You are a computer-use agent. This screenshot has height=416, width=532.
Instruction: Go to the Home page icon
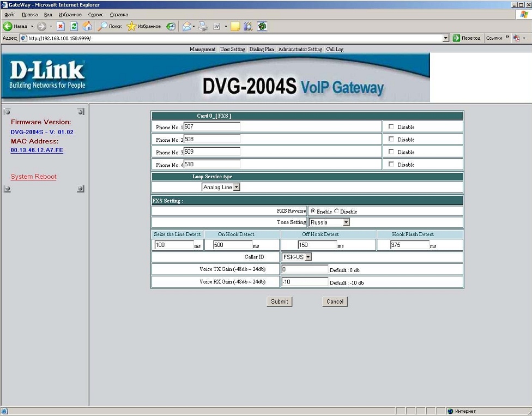(x=87, y=26)
